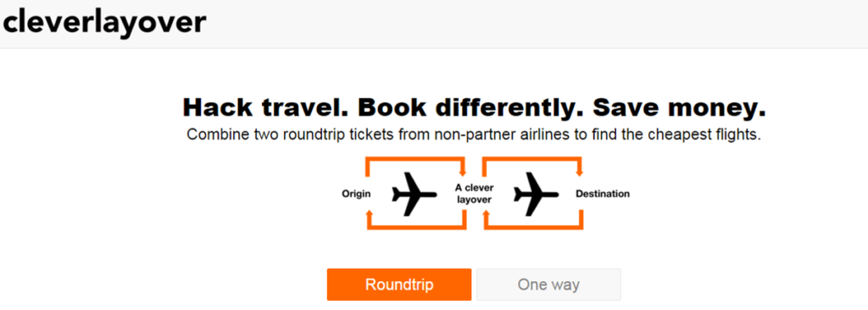The height and width of the screenshot is (310, 868).
Task: Click the bottom orange bracket under second plane
Action: (x=534, y=227)
